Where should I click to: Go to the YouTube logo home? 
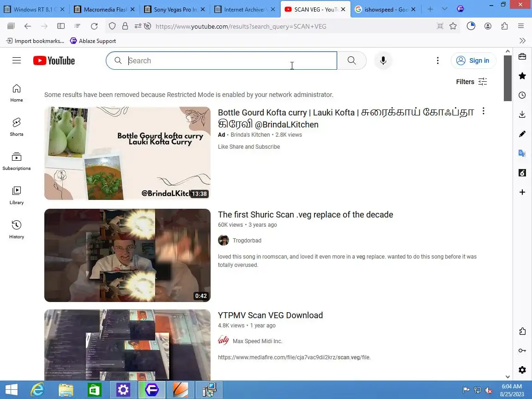pos(54,60)
